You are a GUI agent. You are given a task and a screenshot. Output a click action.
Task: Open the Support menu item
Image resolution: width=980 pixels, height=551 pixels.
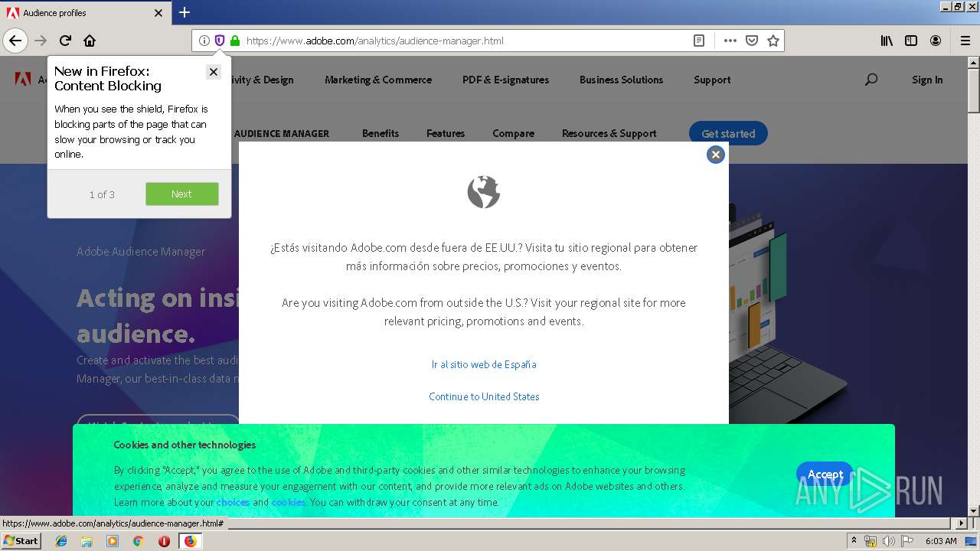point(712,80)
